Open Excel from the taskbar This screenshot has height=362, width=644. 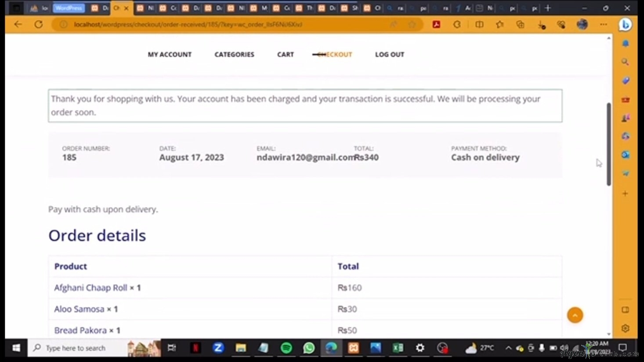coord(398,348)
